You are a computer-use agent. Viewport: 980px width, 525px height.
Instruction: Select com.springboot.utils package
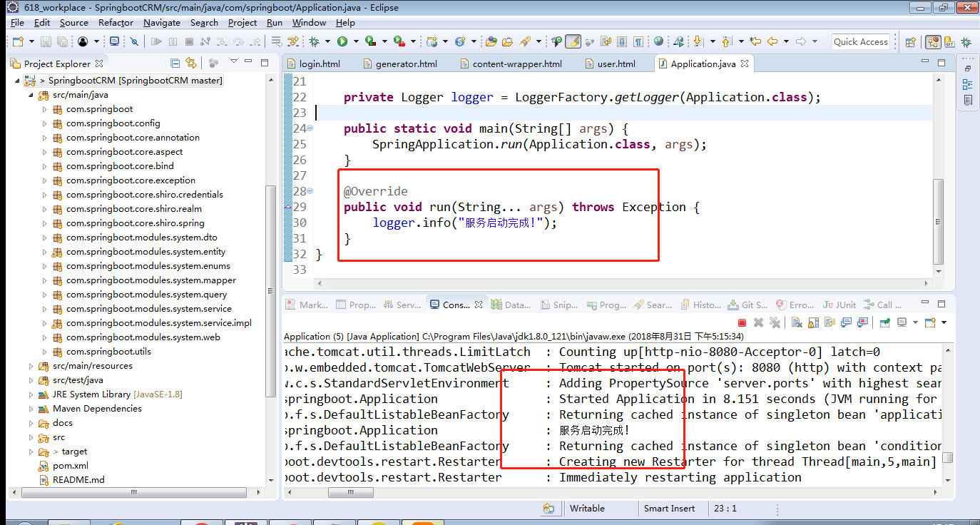point(108,352)
